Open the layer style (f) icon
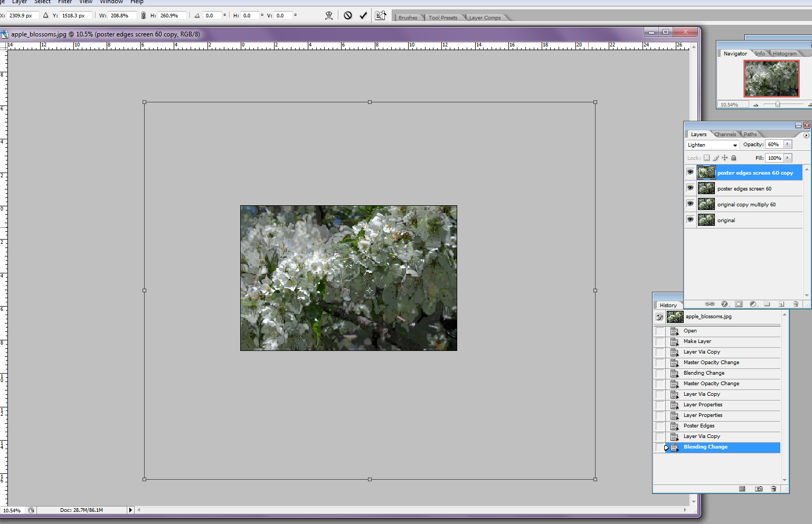This screenshot has width=812, height=524. pyautogui.click(x=725, y=304)
